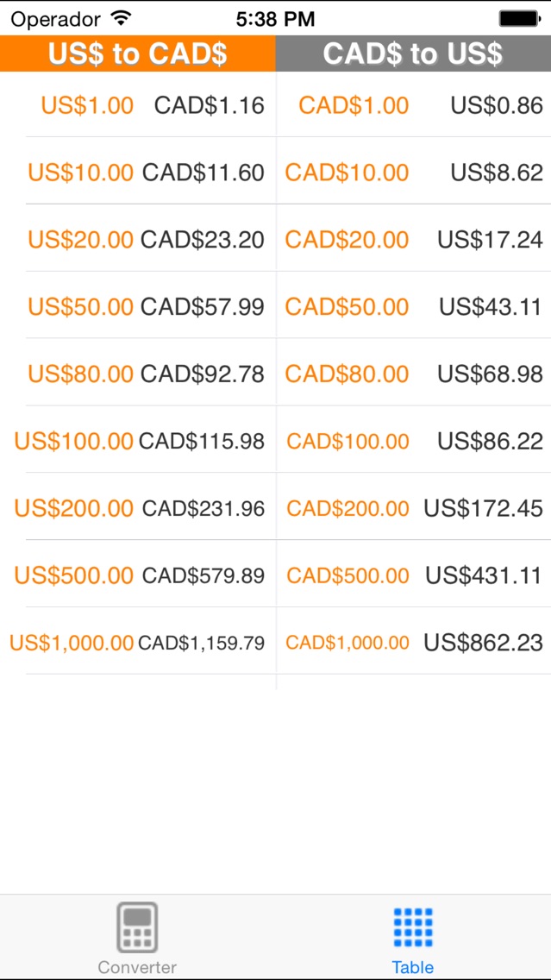Choose the US$100.00 amount
The width and height of the screenshot is (551, 980).
coord(73,442)
